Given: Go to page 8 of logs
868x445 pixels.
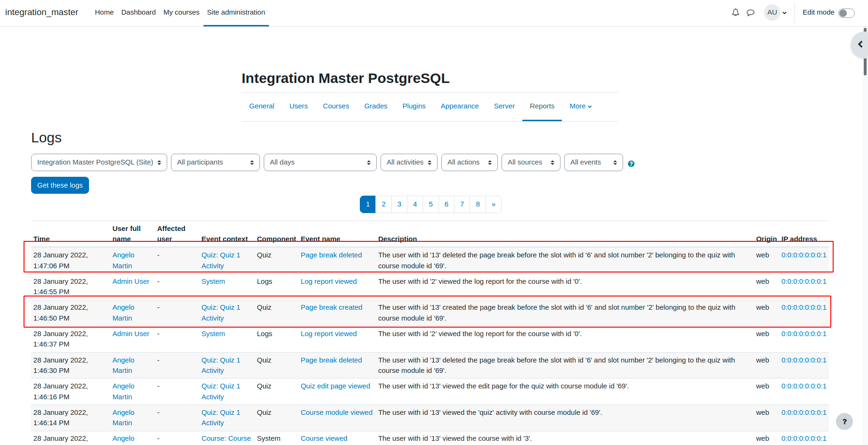Looking at the screenshot, I should click(478, 204).
